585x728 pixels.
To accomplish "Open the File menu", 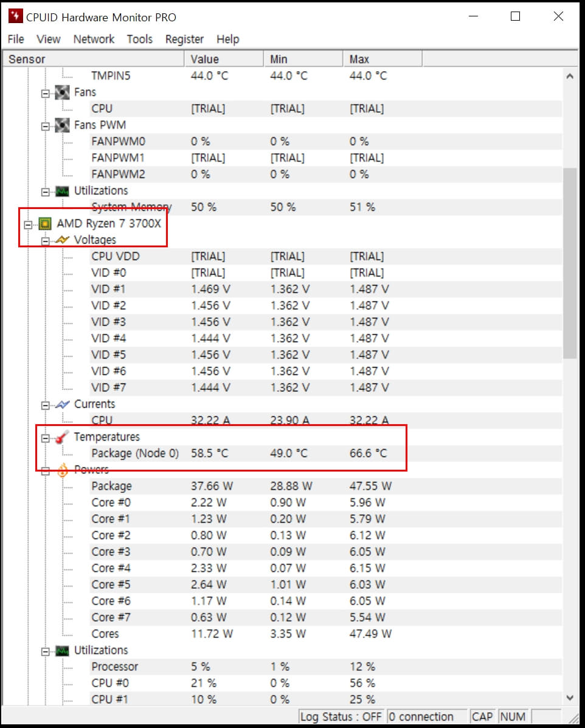I will 16,39.
